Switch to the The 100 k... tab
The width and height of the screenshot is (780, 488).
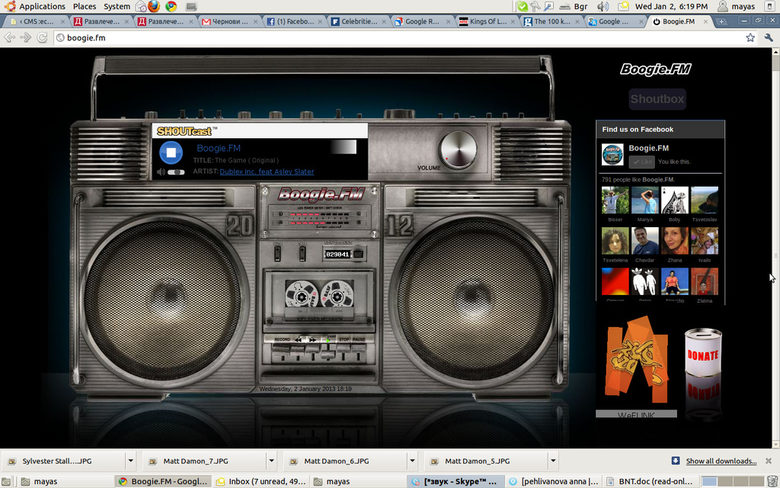(x=550, y=21)
